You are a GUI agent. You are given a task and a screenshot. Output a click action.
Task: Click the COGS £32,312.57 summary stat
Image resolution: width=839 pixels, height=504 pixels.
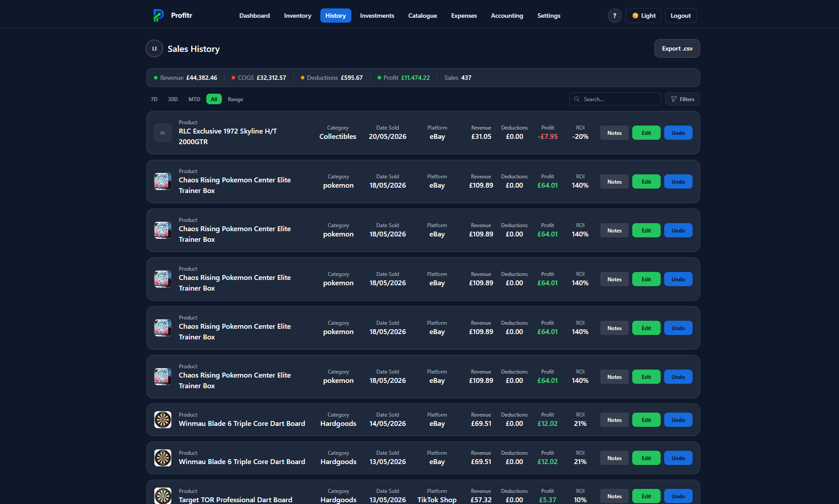(x=259, y=78)
